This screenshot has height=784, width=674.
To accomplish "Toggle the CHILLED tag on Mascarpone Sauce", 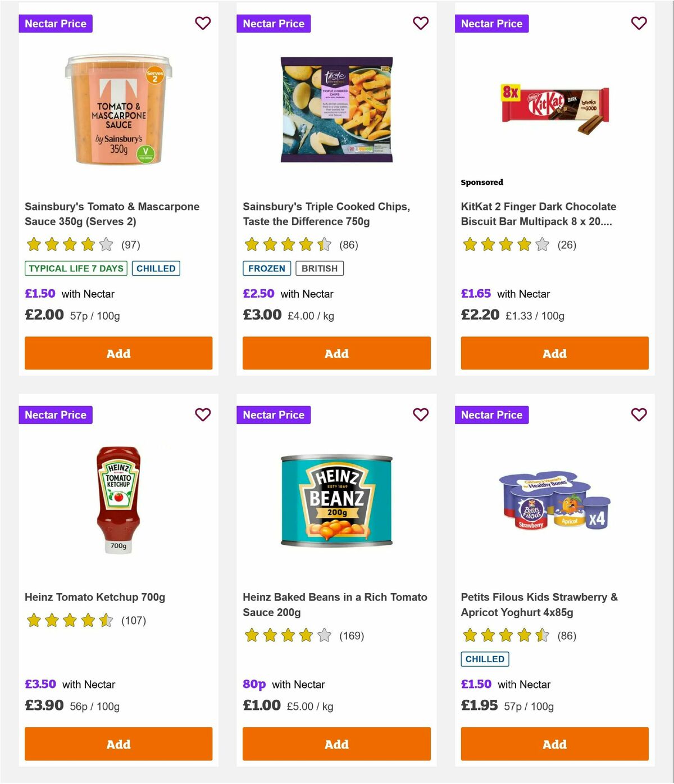I will [x=156, y=268].
